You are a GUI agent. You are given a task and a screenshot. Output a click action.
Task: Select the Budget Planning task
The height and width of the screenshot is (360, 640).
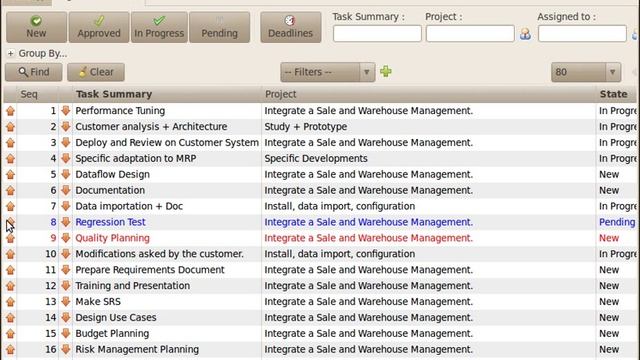(x=112, y=333)
